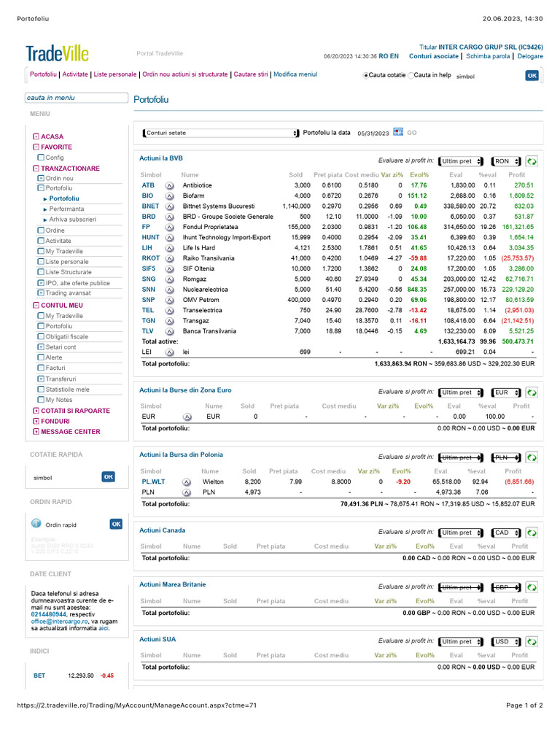Toggle the Config checkbox under Favorite

click(41, 158)
